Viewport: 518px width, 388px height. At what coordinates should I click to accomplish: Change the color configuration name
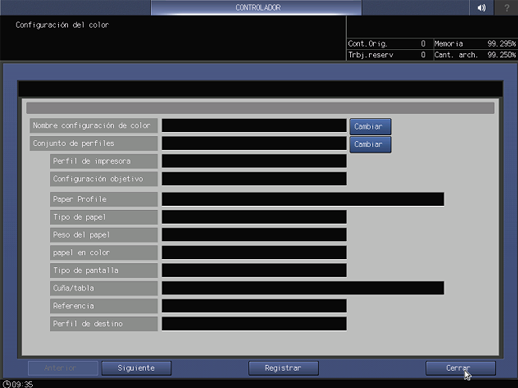pyautogui.click(x=370, y=126)
